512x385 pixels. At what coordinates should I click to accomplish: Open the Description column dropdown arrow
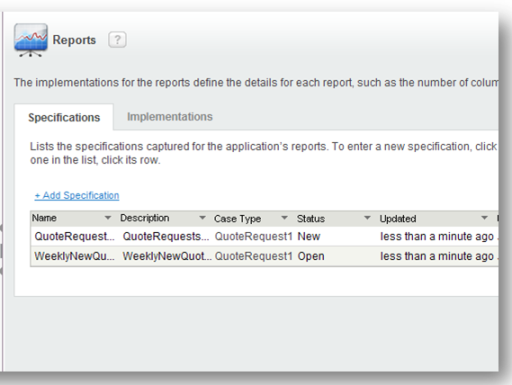[202, 218]
